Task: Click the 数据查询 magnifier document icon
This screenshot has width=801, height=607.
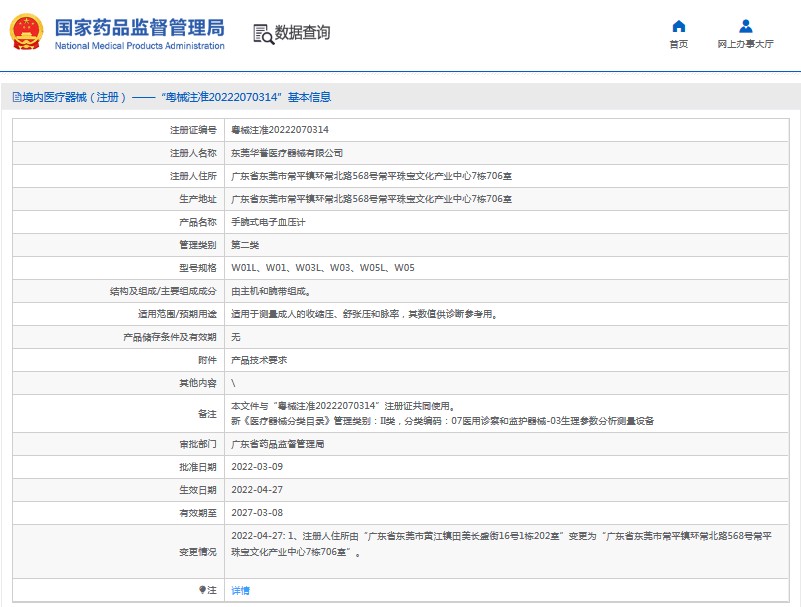Action: (263, 33)
